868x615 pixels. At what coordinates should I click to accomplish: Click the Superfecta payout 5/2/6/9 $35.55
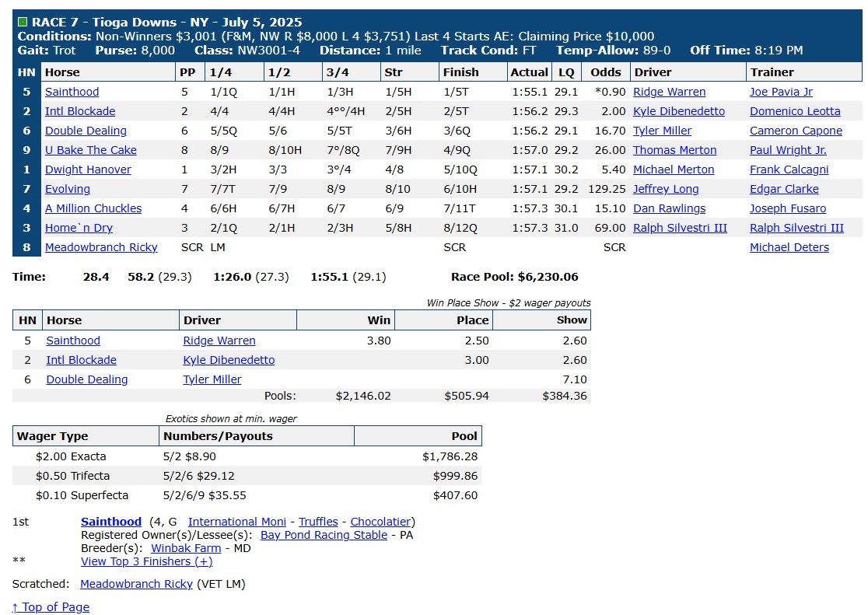coord(205,495)
